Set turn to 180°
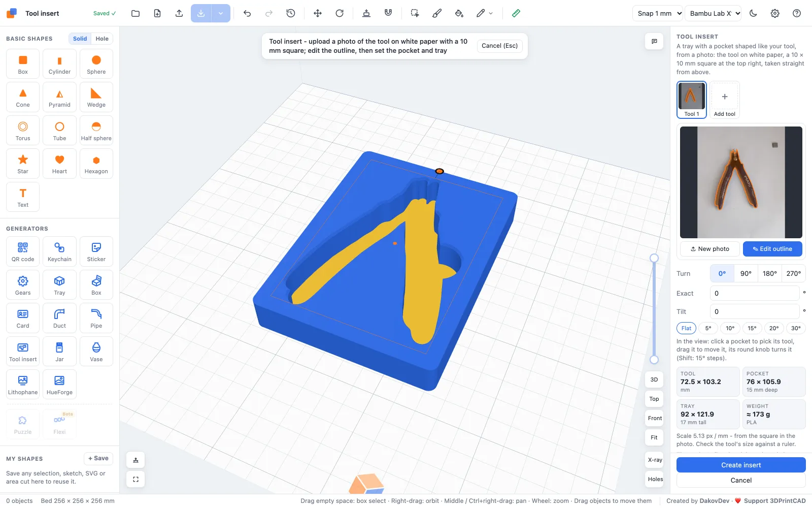 point(770,273)
